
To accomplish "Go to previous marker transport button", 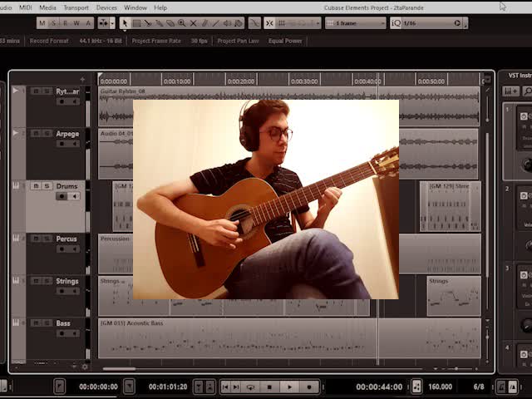I will [224, 387].
